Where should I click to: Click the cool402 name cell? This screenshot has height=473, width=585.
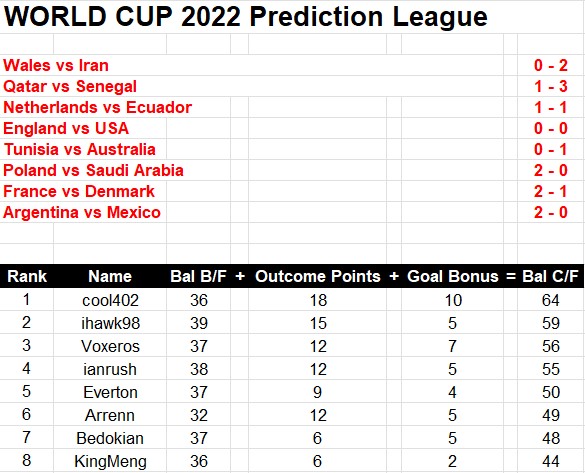click(x=110, y=300)
